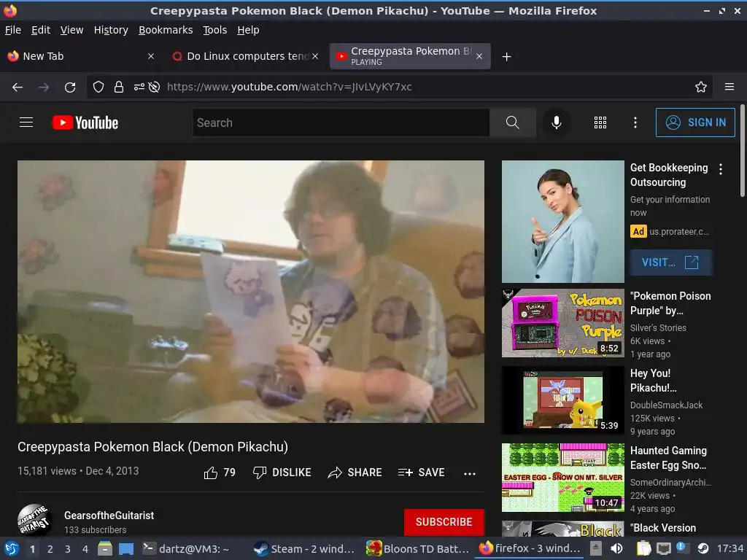This screenshot has width=747, height=560.
Task: Open Haunted Gaming Easter Egg thumbnail
Action: [562, 477]
